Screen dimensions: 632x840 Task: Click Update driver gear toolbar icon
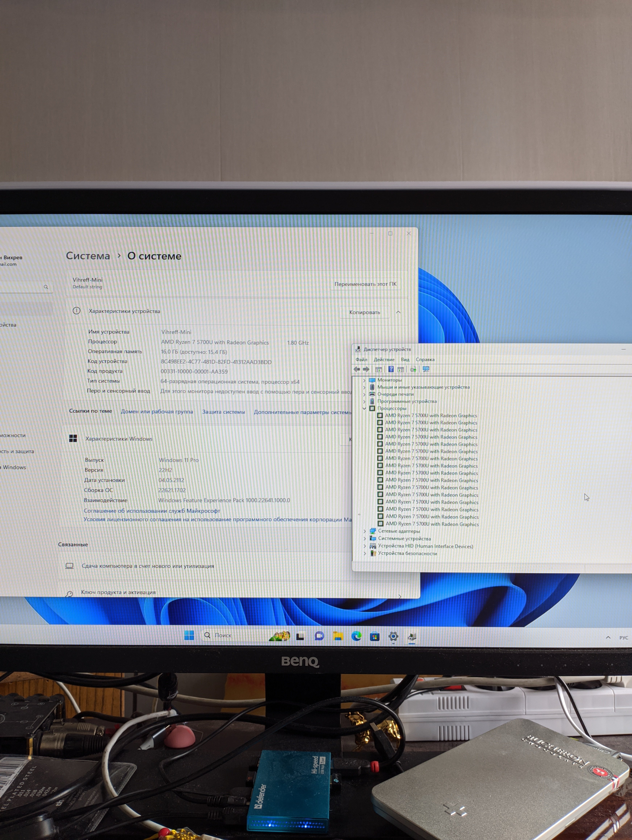(x=413, y=369)
